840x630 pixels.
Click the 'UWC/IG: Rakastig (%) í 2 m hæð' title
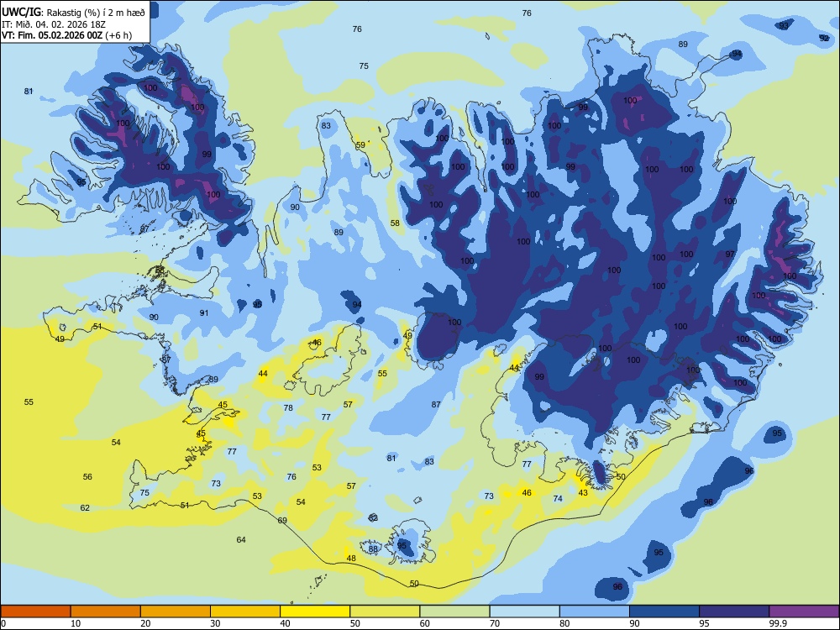(73, 13)
